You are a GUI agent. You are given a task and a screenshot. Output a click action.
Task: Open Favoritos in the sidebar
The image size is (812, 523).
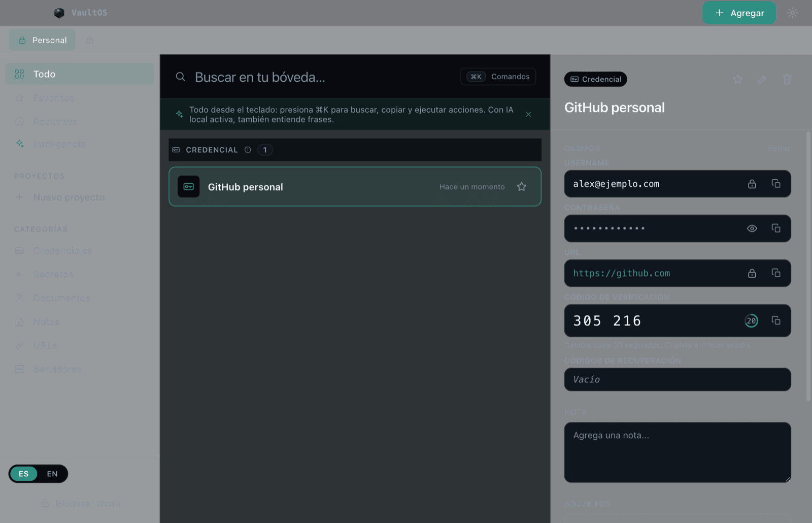click(x=80, y=98)
